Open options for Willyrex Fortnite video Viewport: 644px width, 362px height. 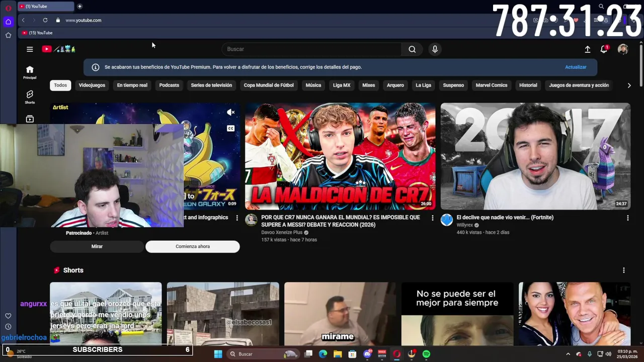[627, 218]
